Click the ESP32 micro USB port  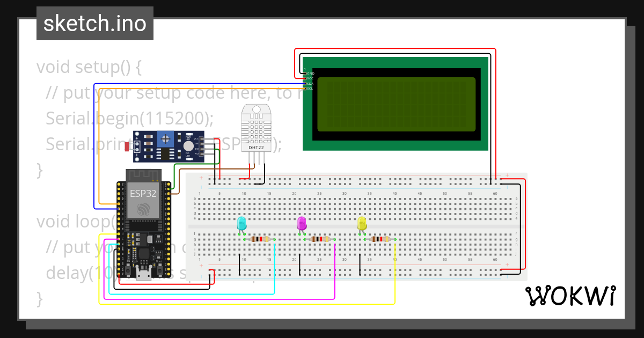(143, 276)
